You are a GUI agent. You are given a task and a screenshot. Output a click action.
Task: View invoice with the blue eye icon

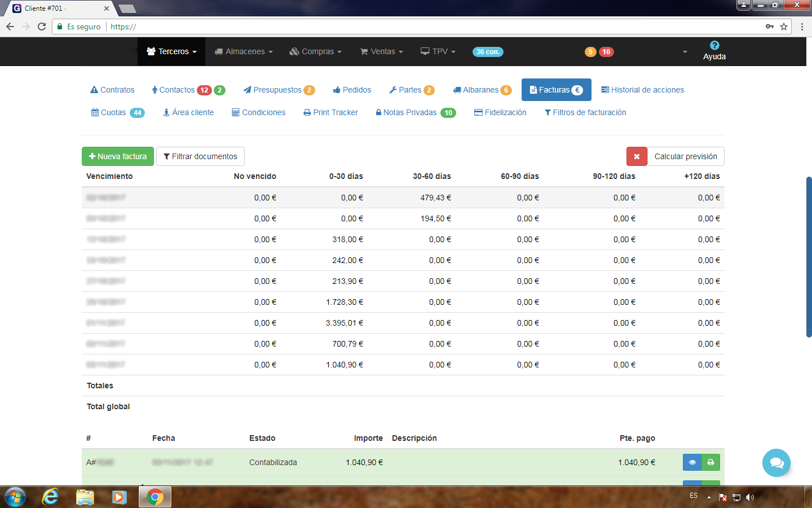[x=692, y=462]
